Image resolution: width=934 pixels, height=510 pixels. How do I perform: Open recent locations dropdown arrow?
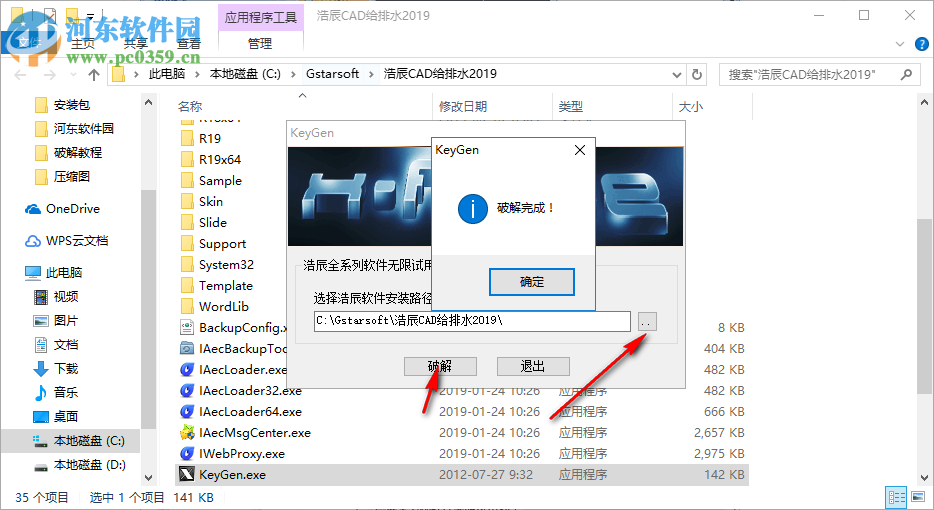73,74
